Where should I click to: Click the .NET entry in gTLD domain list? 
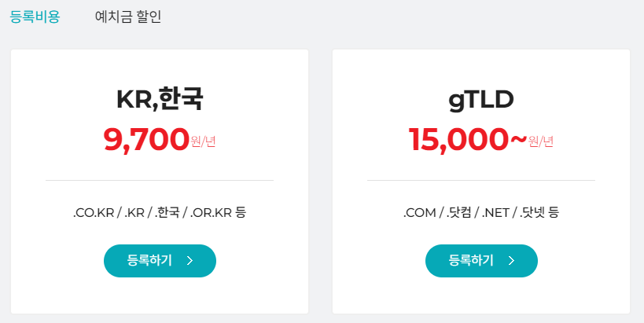495,212
